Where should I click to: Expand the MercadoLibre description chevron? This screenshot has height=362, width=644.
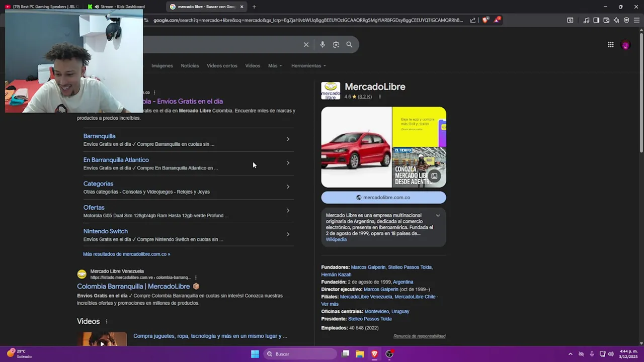click(x=438, y=216)
